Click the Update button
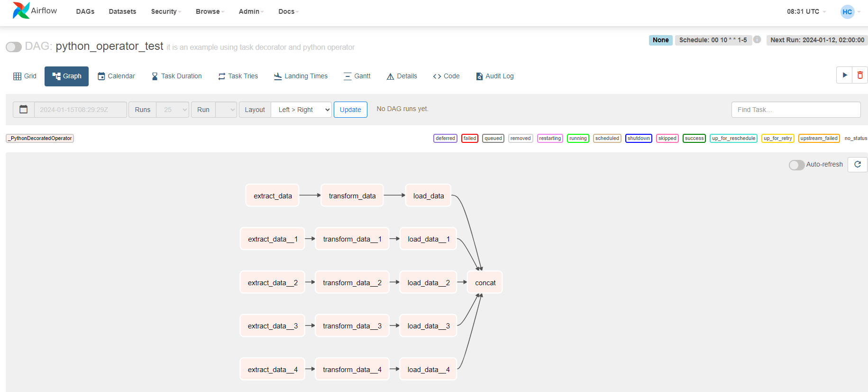Screen dimensions: 868x392 pos(350,110)
